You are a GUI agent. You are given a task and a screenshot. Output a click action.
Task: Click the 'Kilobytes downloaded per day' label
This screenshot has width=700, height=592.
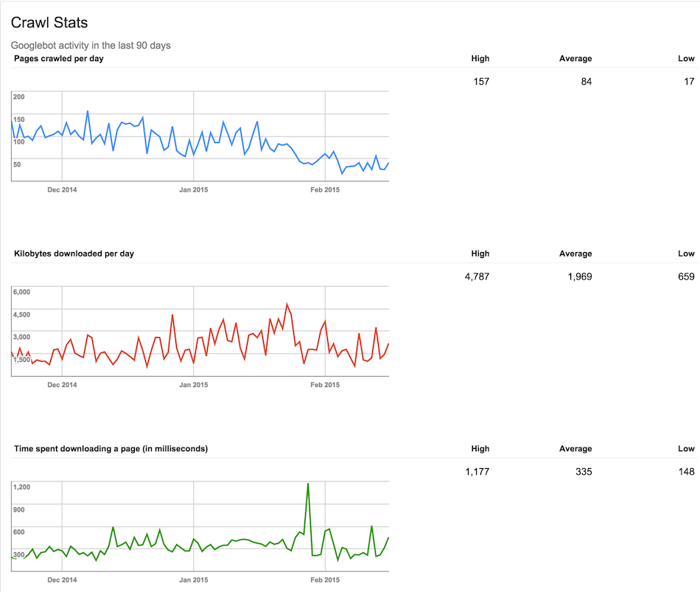pos(74,254)
